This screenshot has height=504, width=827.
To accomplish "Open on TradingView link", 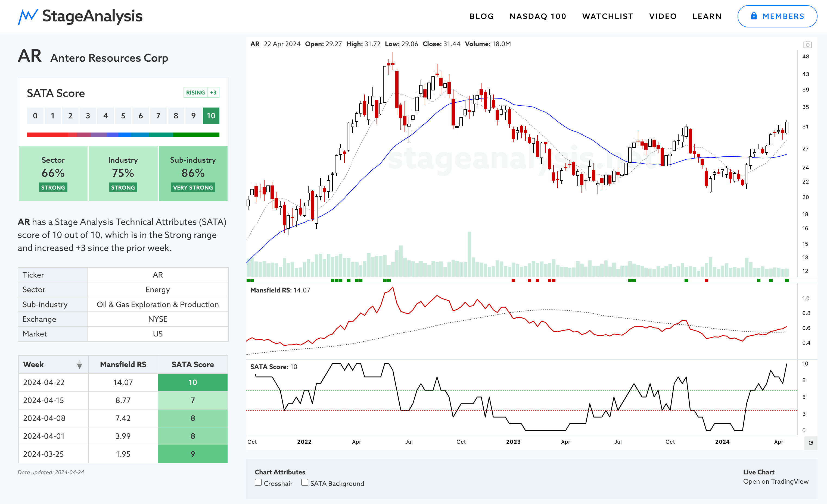I will point(775,481).
